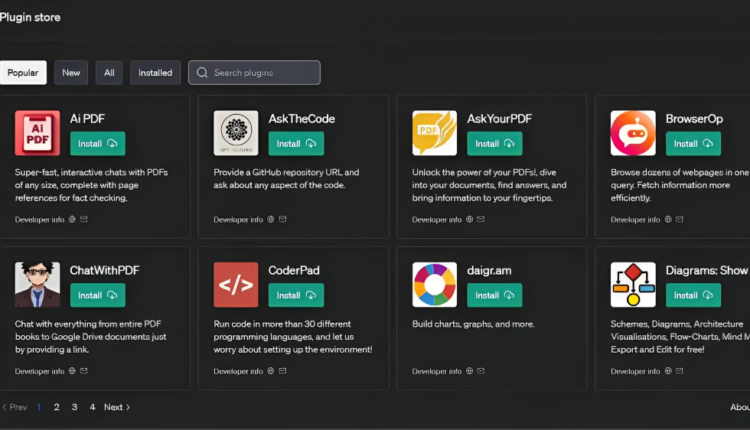
Task: Click the AskTheCode plugin logo
Action: point(236,133)
